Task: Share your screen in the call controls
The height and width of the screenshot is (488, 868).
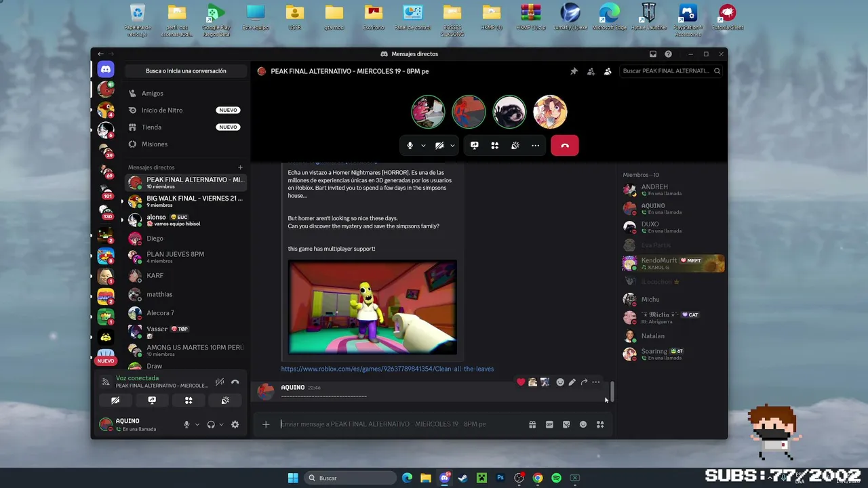Action: (475, 146)
